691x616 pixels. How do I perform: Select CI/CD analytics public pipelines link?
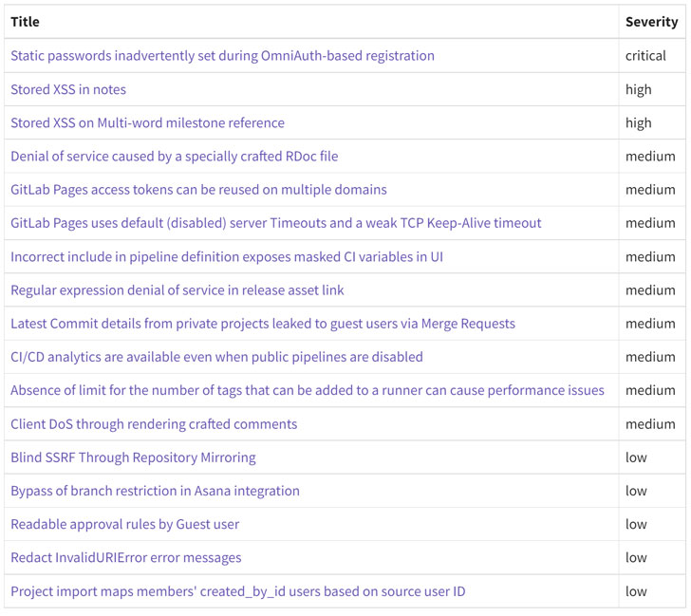click(216, 357)
